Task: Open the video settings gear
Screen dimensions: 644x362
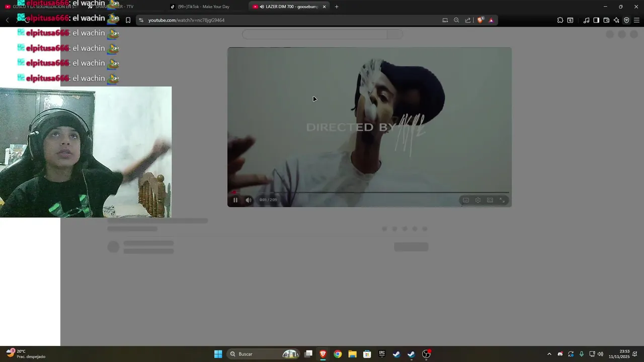Action: coord(478,200)
